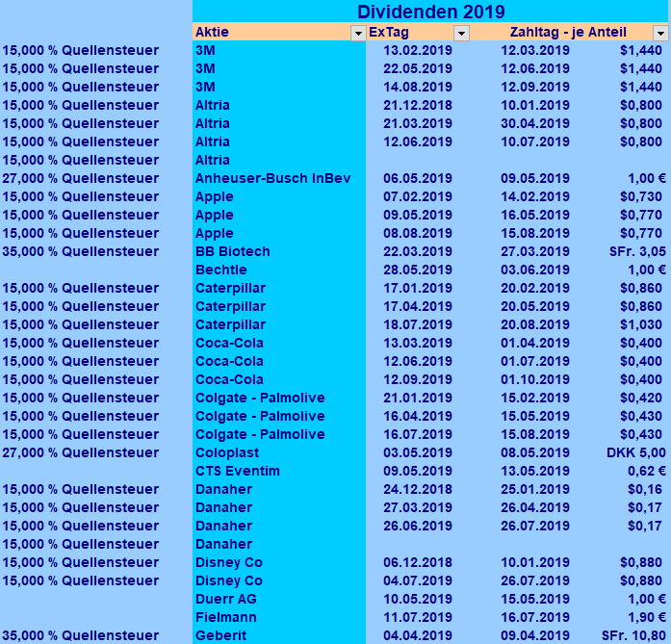Click the $0,16 Danaher dividend
Viewport: 671px width, 644px height.
pos(645,490)
